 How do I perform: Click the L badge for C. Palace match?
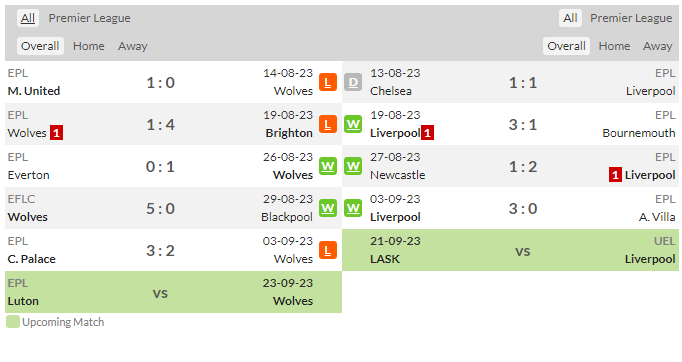pyautogui.click(x=328, y=250)
